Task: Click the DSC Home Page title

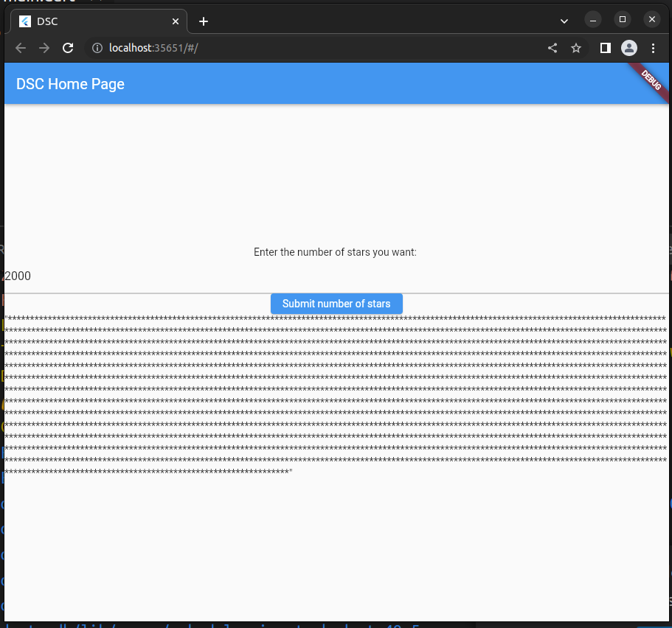Action: click(x=70, y=84)
